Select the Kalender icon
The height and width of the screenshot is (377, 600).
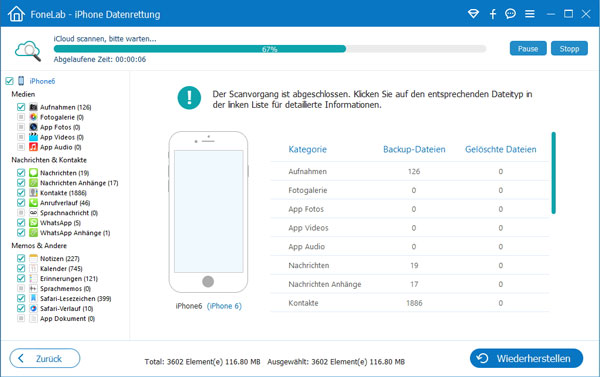[x=34, y=268]
